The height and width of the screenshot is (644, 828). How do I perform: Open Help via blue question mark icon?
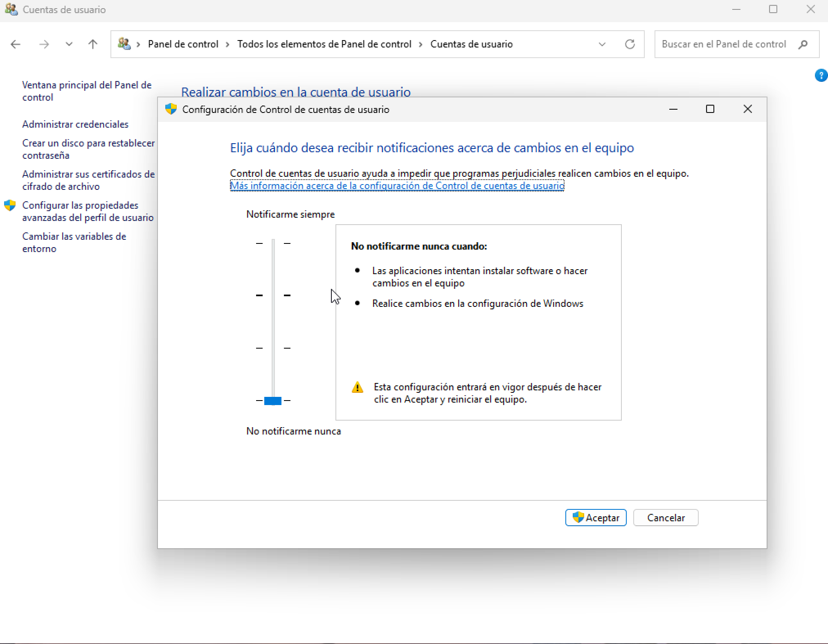coord(821,75)
